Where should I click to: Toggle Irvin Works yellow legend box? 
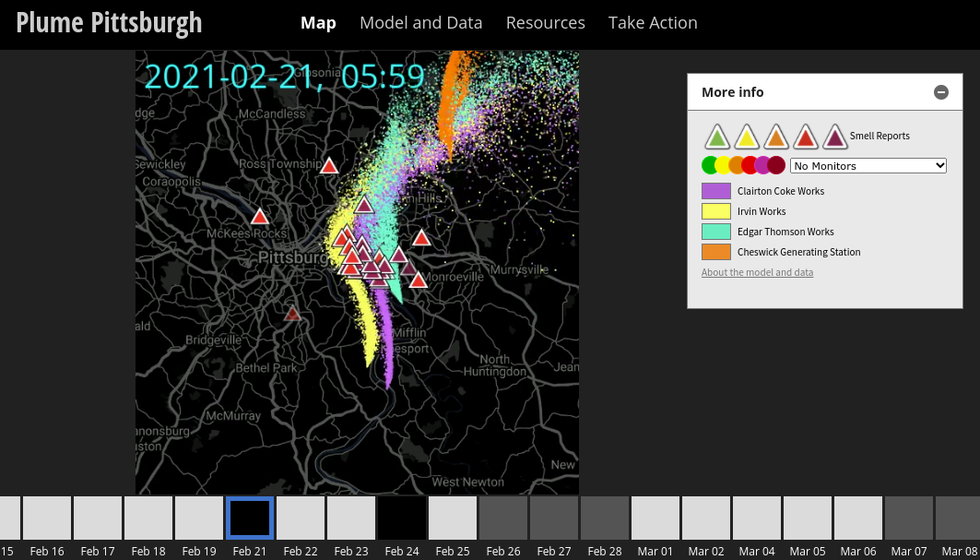click(x=716, y=211)
